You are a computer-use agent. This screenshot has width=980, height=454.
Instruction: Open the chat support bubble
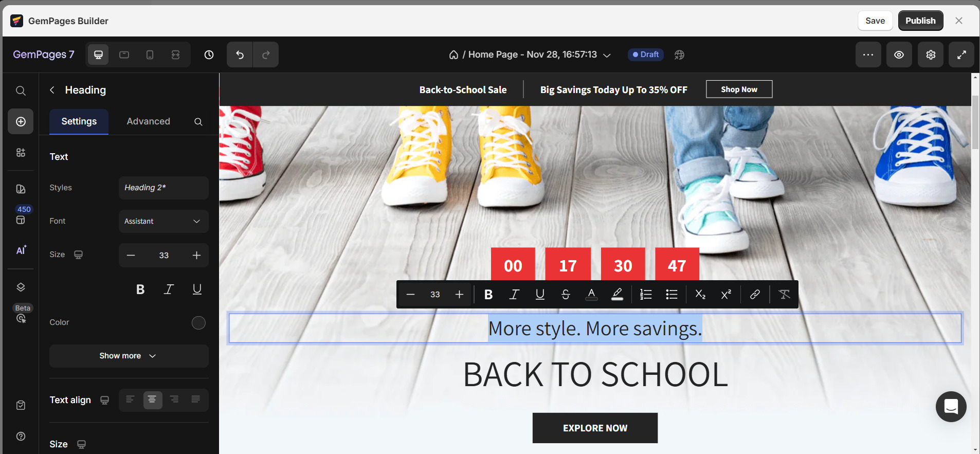click(951, 407)
